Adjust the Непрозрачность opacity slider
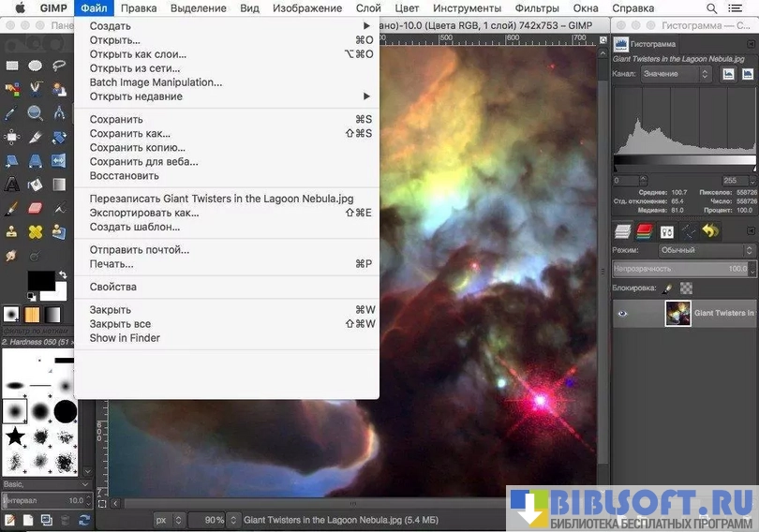 coord(679,269)
